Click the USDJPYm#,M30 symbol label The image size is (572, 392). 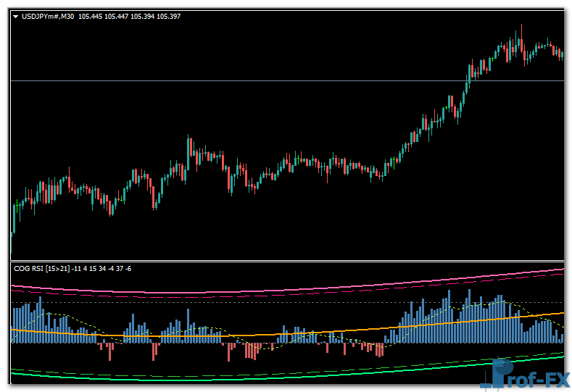coord(46,16)
